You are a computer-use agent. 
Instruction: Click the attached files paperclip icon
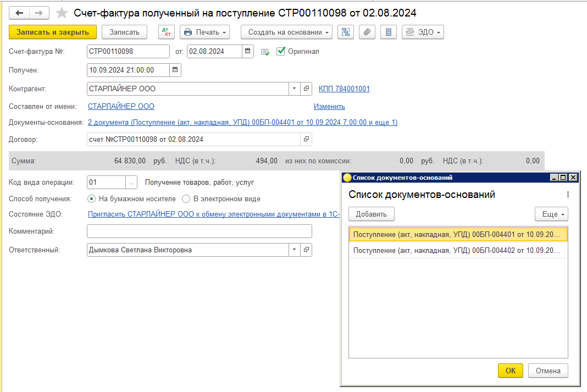(367, 32)
